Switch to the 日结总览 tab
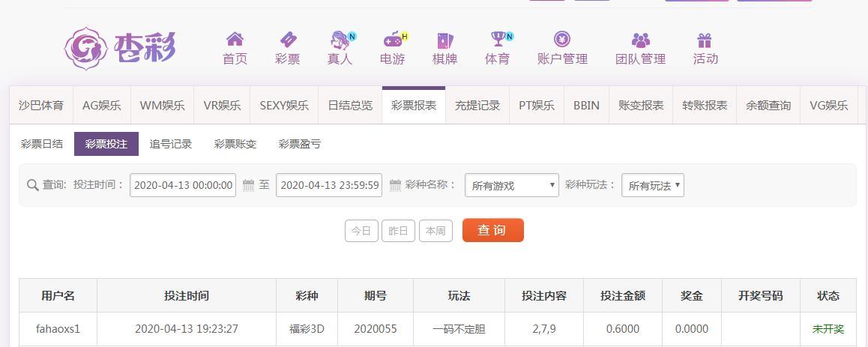The height and width of the screenshot is (347, 868). (350, 105)
